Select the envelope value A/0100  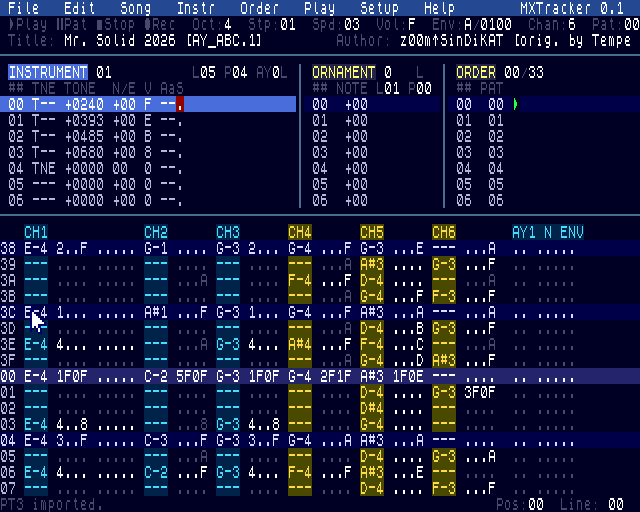[488, 24]
